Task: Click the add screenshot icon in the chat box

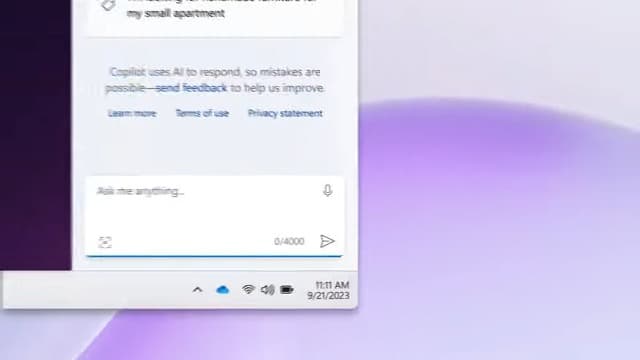Action: click(105, 242)
